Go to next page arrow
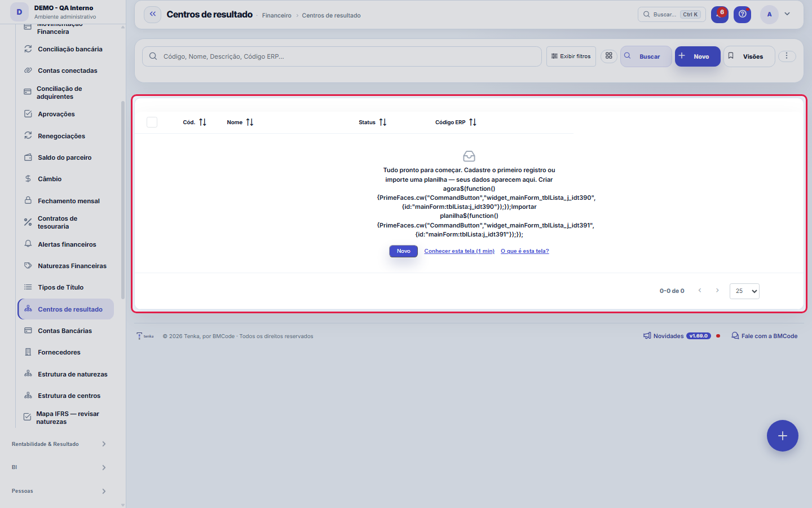This screenshot has height=508, width=812. point(717,291)
